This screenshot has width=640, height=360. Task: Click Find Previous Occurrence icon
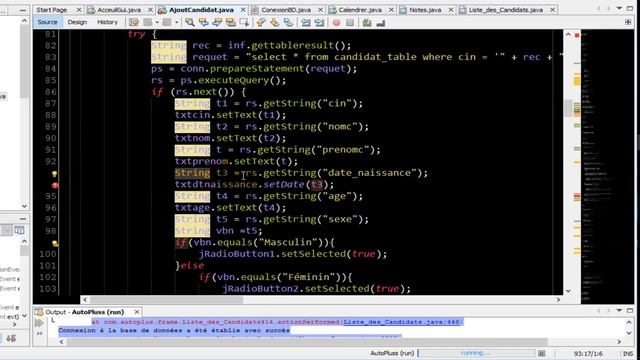[x=203, y=22]
